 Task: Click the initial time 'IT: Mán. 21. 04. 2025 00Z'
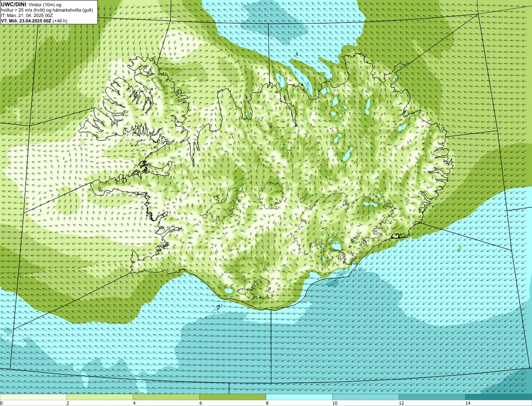[x=27, y=15]
